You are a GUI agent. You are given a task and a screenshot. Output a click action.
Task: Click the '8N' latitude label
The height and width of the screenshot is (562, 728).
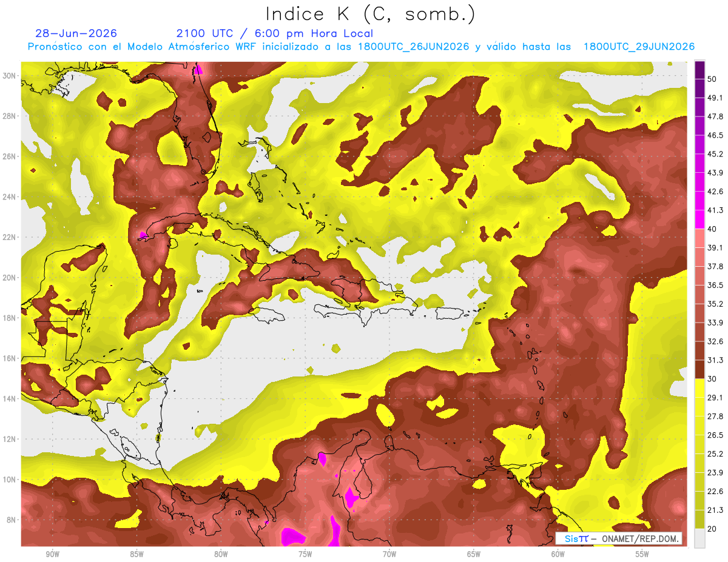pos(12,520)
